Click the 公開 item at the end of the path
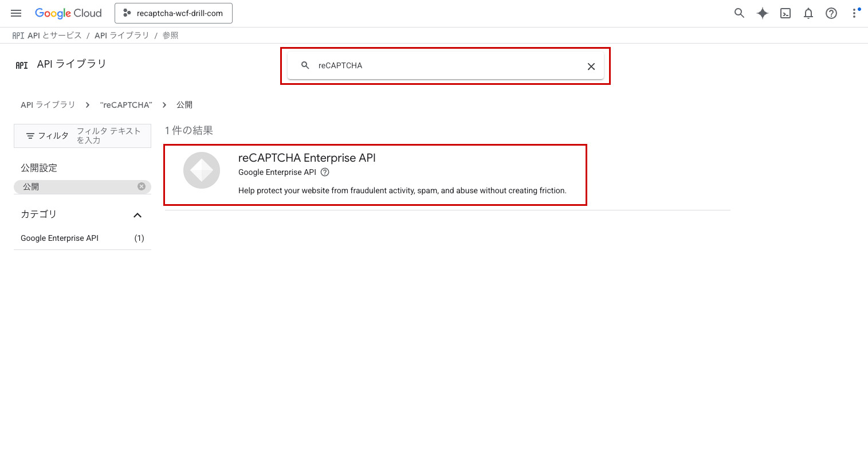This screenshot has height=453, width=868. 184,105
